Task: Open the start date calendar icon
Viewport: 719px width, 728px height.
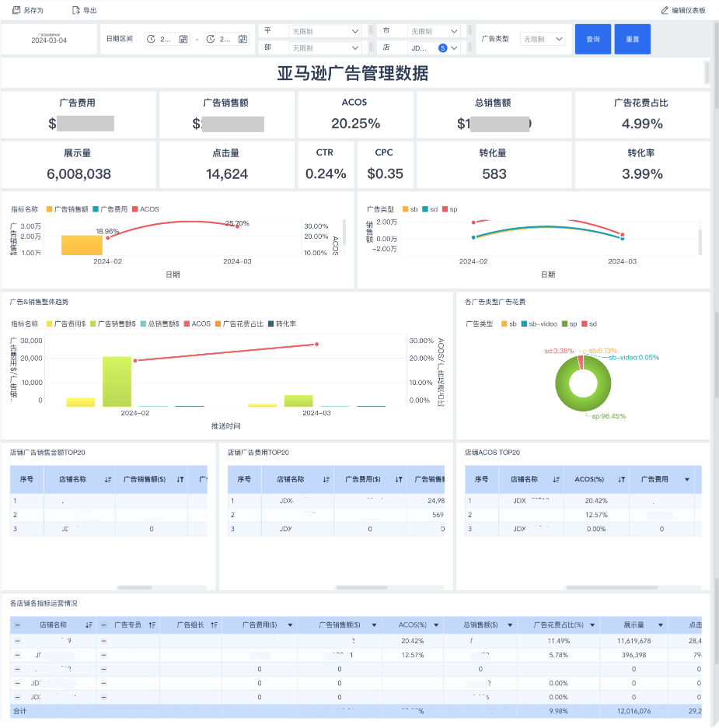Action: coord(183,39)
